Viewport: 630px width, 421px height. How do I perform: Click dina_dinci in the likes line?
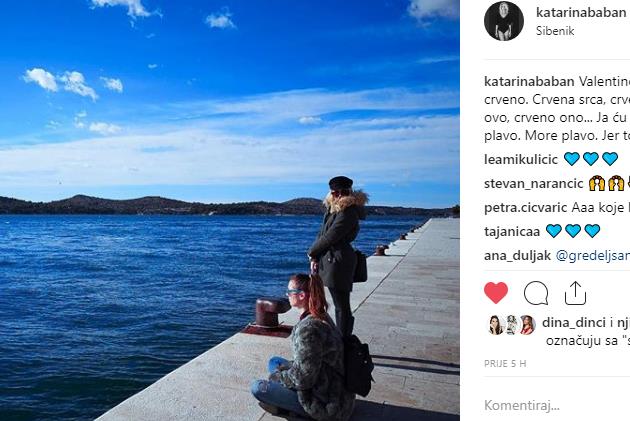click(x=573, y=323)
